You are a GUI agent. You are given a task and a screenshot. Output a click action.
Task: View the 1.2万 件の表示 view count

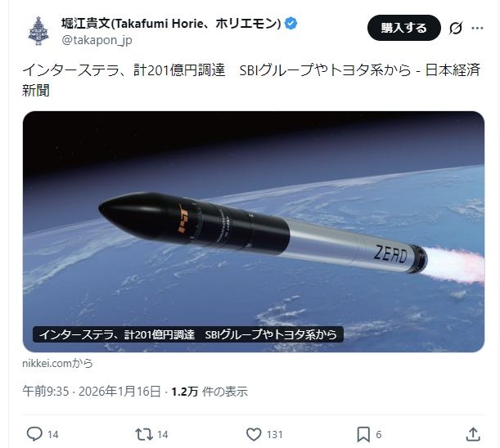click(x=209, y=392)
